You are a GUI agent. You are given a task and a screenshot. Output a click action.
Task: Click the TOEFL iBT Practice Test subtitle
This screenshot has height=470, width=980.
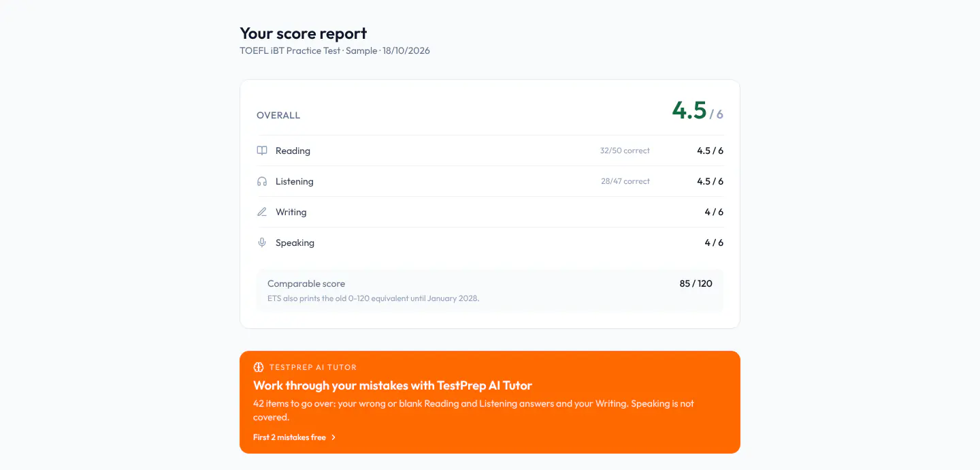tap(335, 50)
